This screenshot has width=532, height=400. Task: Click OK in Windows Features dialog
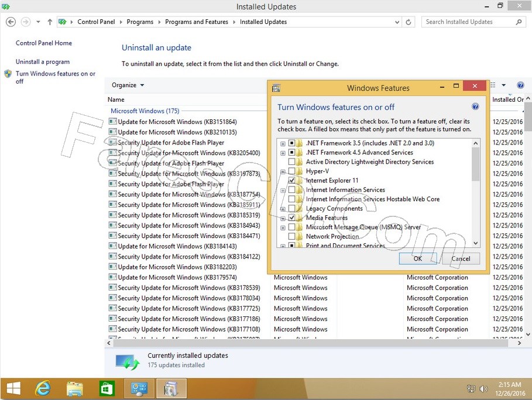point(418,258)
